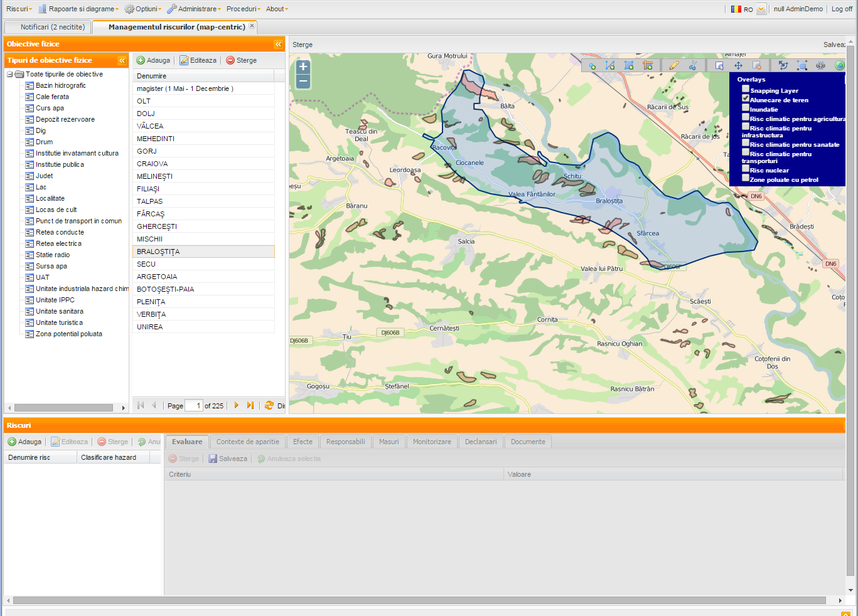Viewport: 858px width, 616px height.
Task: Open the Monitorizare tab
Action: coord(432,442)
